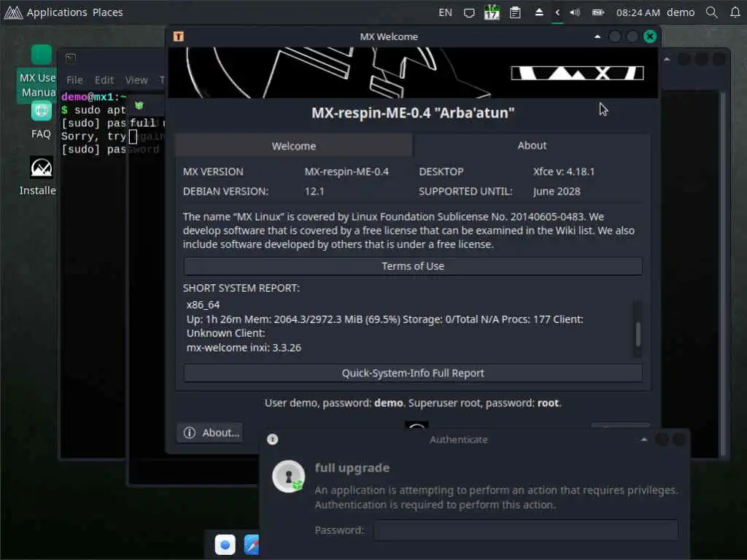Click the Terms of Use button
This screenshot has width=747, height=560.
coord(413,266)
